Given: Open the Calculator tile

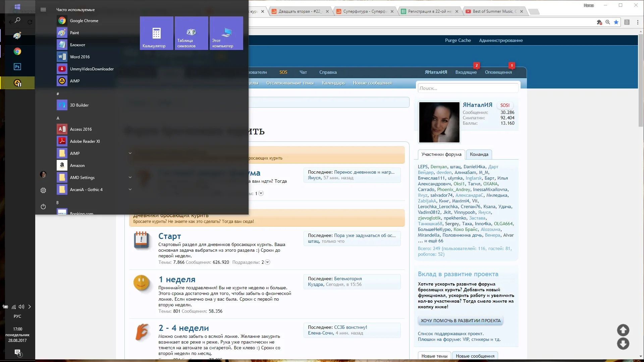Looking at the screenshot, I should 157,34.
